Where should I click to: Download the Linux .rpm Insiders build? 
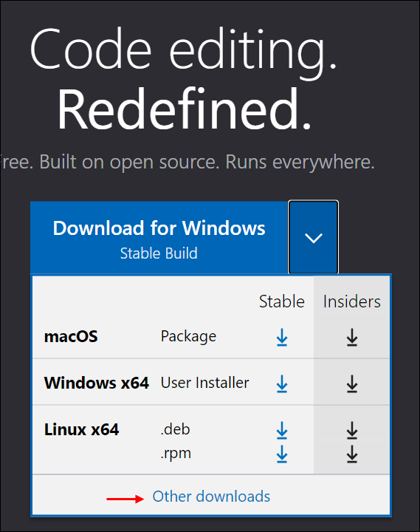(x=352, y=454)
